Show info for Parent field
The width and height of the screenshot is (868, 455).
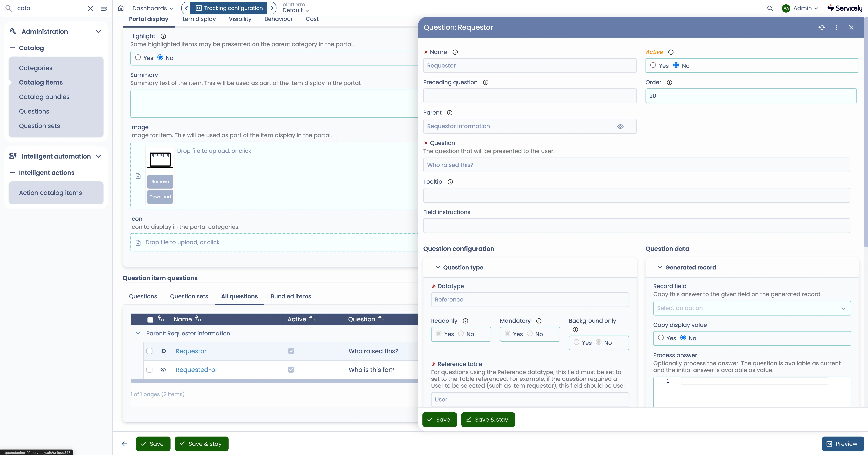pyautogui.click(x=449, y=113)
